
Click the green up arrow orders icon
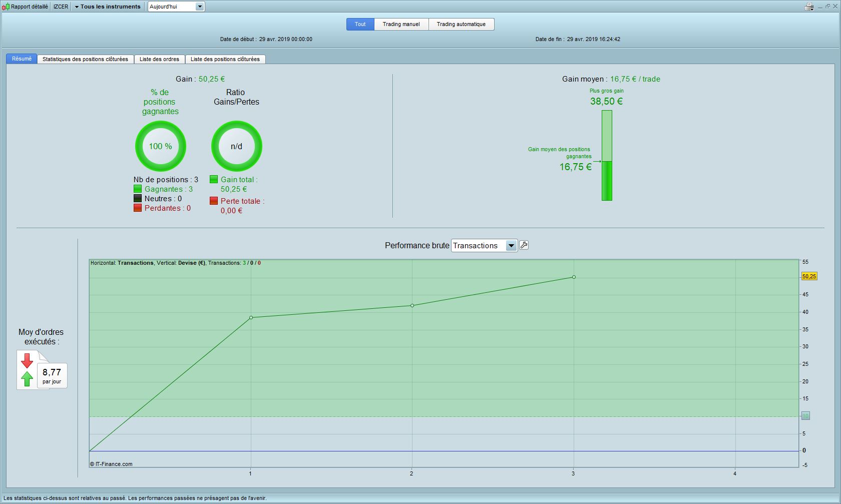click(x=27, y=379)
